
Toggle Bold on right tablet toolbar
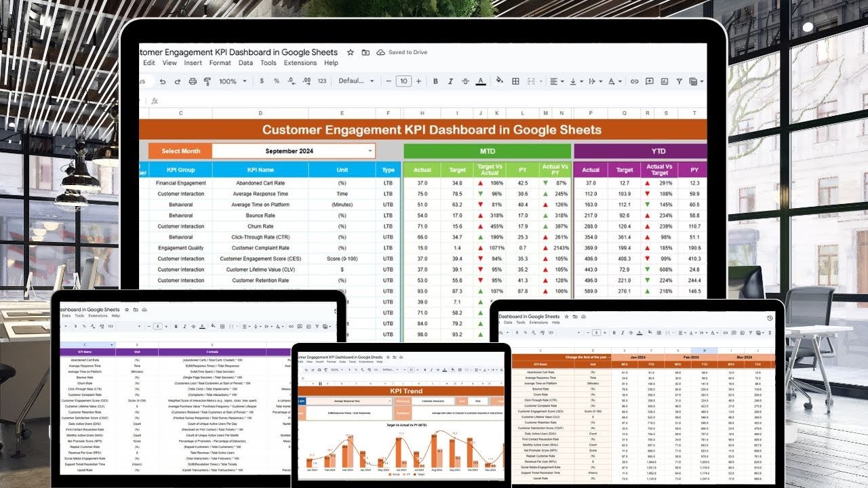(x=614, y=333)
